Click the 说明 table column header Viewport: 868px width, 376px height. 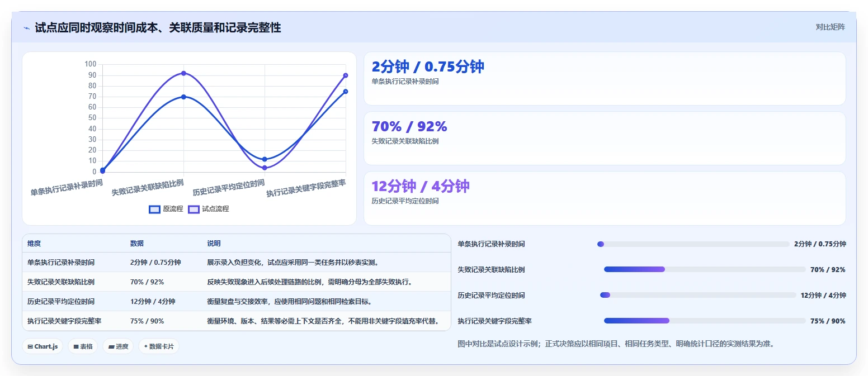[x=214, y=244]
